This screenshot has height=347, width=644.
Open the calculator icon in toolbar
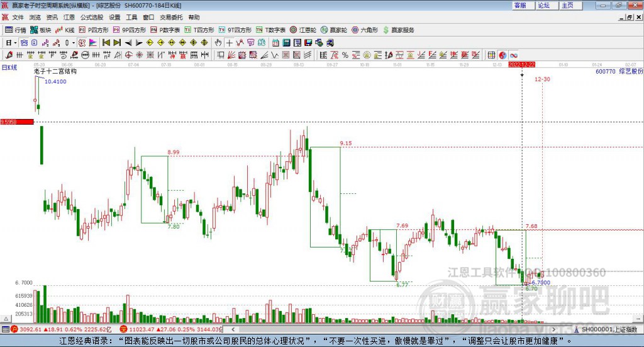[x=286, y=43]
